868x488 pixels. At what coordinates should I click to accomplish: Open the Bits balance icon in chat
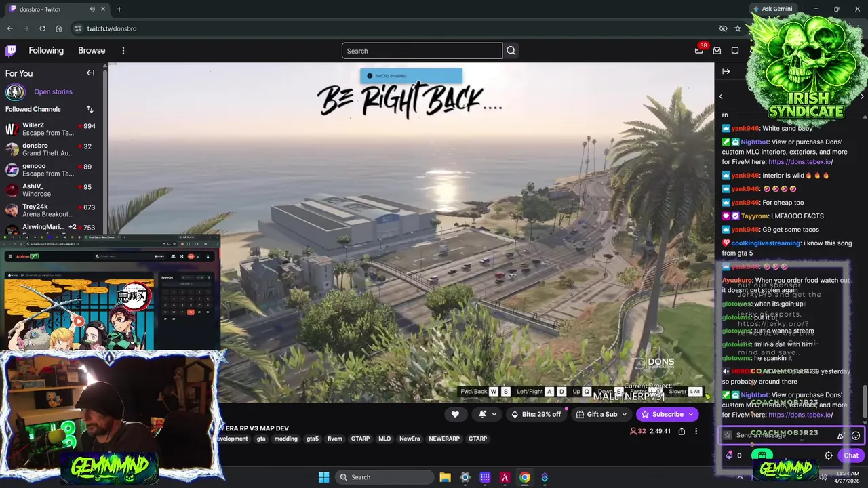tap(730, 455)
